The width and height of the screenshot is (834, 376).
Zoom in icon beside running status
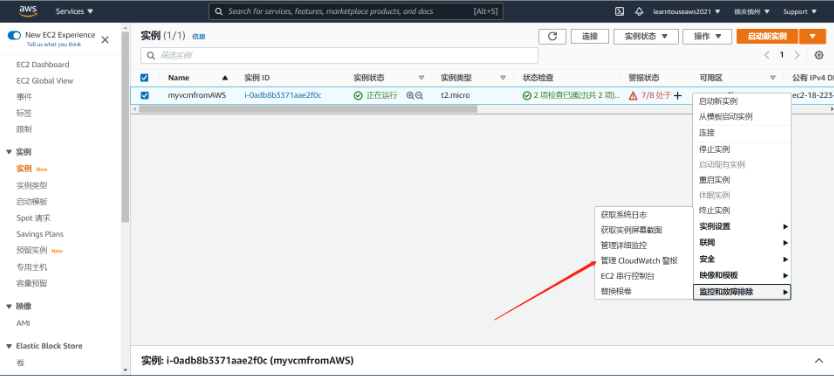click(x=410, y=96)
